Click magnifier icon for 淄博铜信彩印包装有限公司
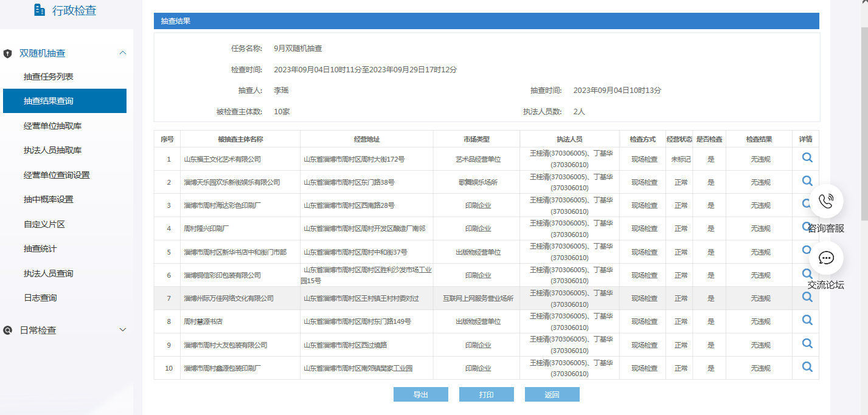Screen dimensions: 868x415 807,273
